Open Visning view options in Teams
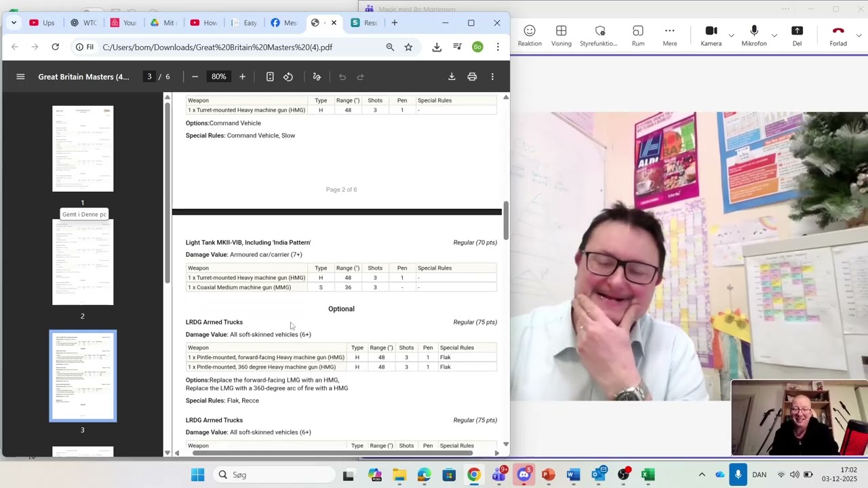 click(561, 36)
